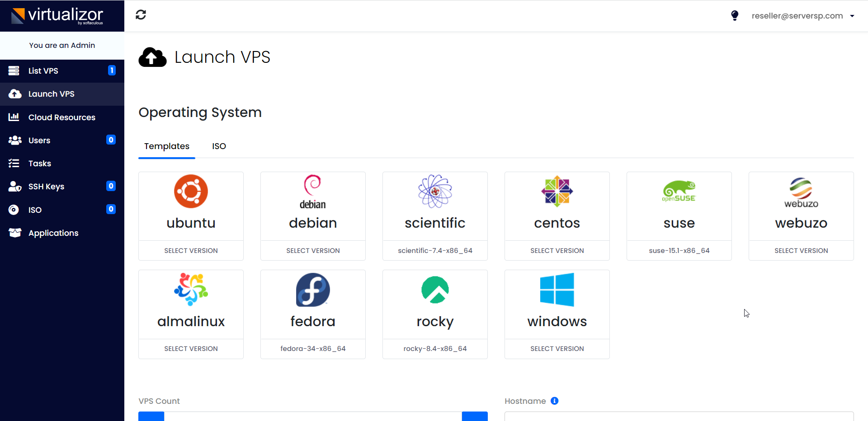Image resolution: width=868 pixels, height=421 pixels.
Task: Open ISO item in sidebar
Action: (62, 210)
